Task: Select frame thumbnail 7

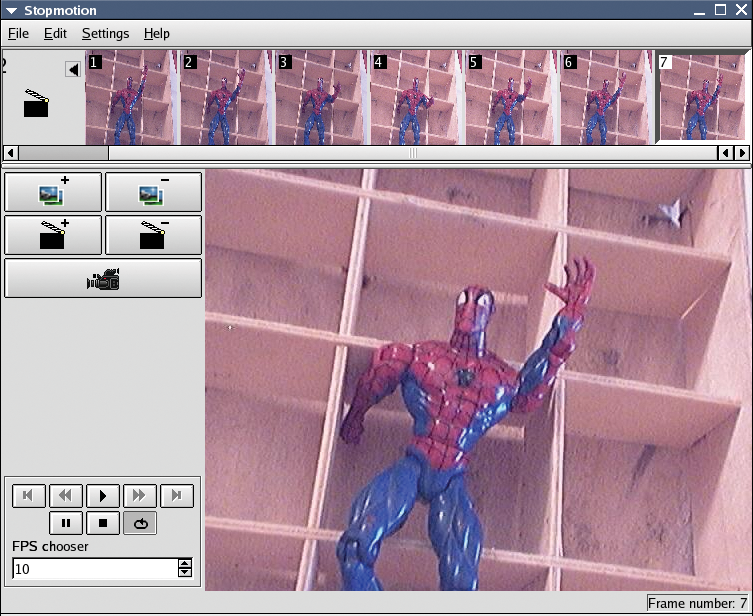Action: coord(702,97)
